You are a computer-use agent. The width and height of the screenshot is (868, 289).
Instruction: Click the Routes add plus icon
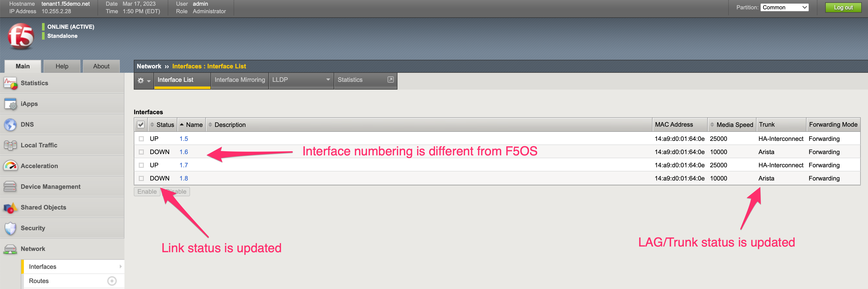(x=112, y=281)
